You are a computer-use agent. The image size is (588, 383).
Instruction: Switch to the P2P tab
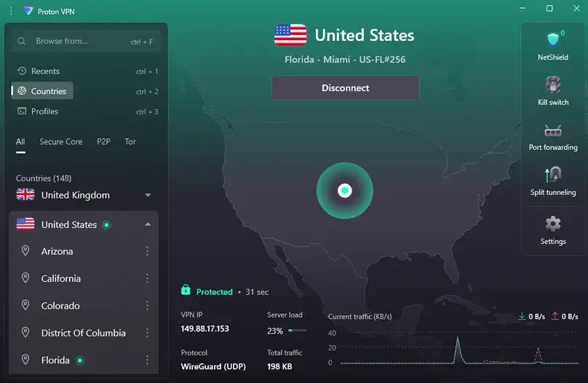tap(103, 142)
